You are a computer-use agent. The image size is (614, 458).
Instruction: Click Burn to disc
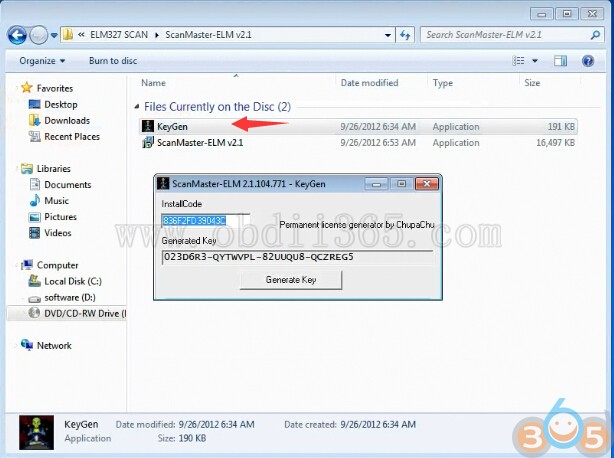click(113, 61)
